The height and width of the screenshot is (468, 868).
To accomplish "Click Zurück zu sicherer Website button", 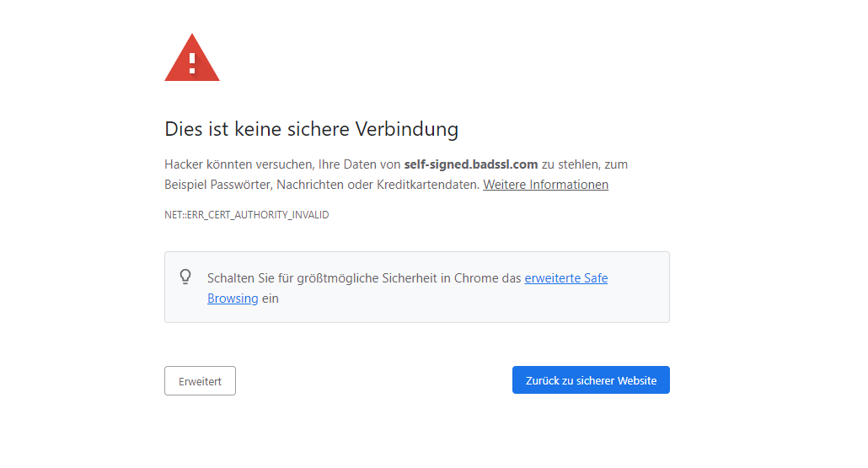I will (591, 380).
